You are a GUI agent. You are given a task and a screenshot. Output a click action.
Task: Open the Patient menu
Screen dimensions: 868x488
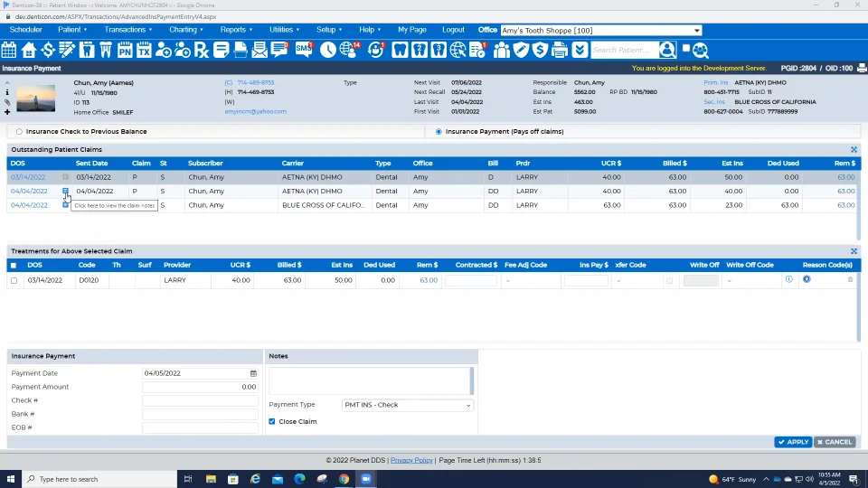72,29
